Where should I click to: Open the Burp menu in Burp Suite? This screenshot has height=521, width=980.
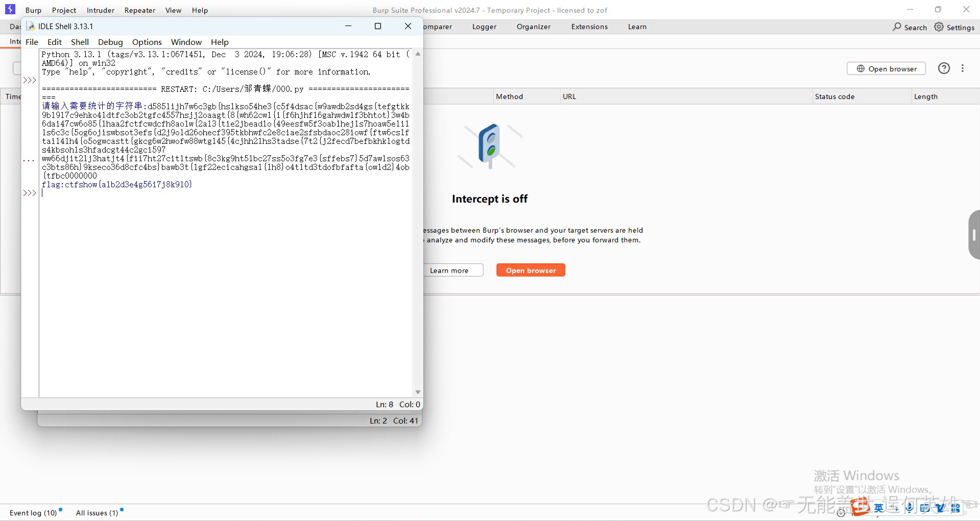[x=33, y=10]
